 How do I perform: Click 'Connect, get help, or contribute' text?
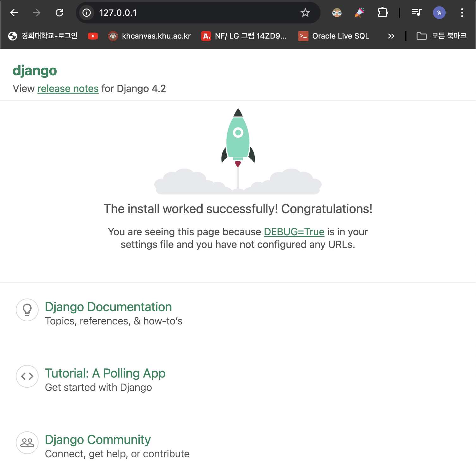click(x=117, y=454)
